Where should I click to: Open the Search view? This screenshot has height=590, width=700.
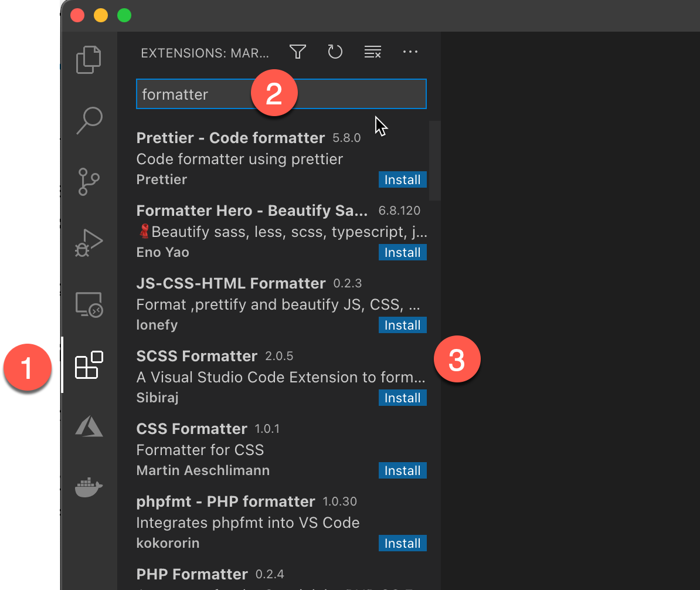89,120
